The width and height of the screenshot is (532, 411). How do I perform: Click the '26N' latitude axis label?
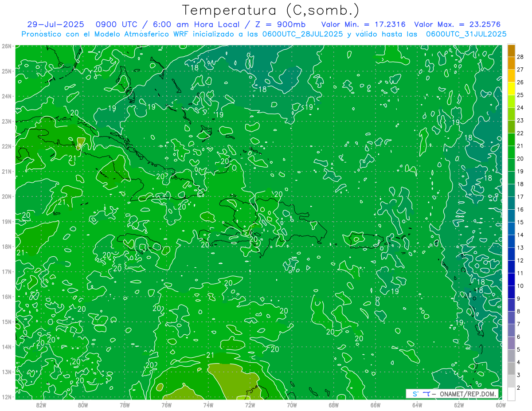click(6, 46)
